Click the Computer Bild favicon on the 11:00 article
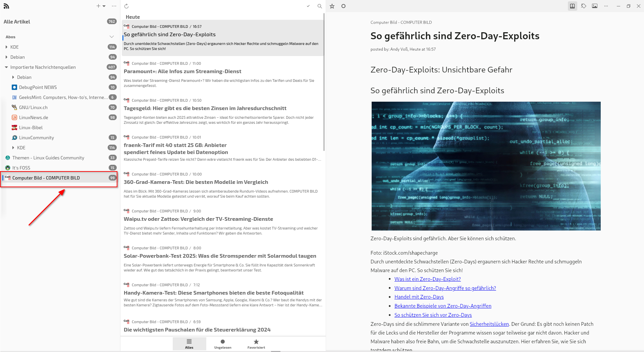This screenshot has width=644, height=352. coord(126,63)
